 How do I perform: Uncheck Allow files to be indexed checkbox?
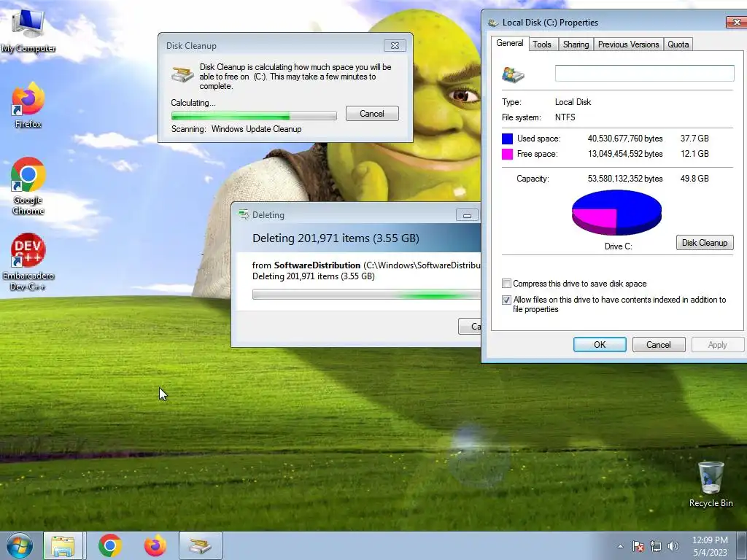[x=506, y=300]
